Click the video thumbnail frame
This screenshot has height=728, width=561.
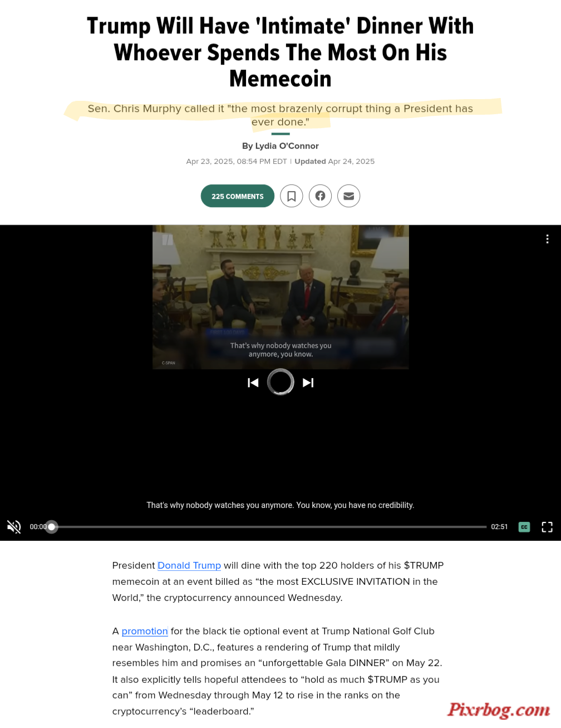click(280, 297)
